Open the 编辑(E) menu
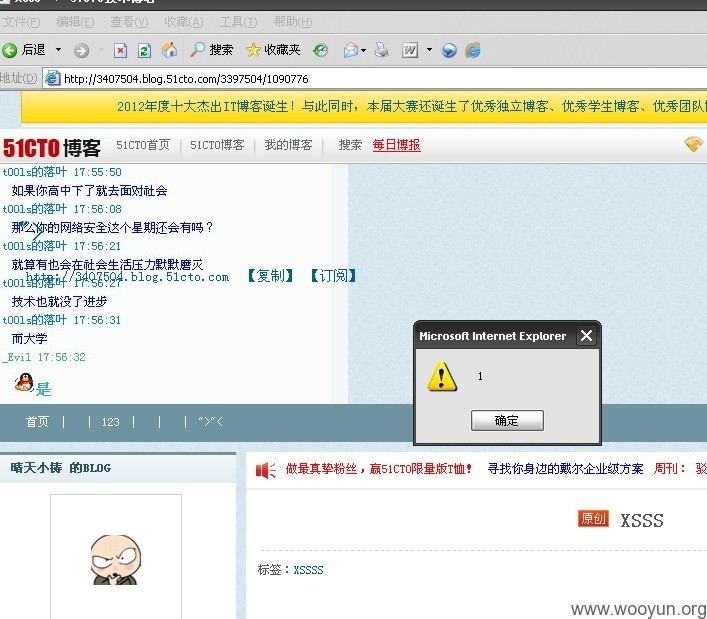The width and height of the screenshot is (707, 619). [x=75, y=22]
